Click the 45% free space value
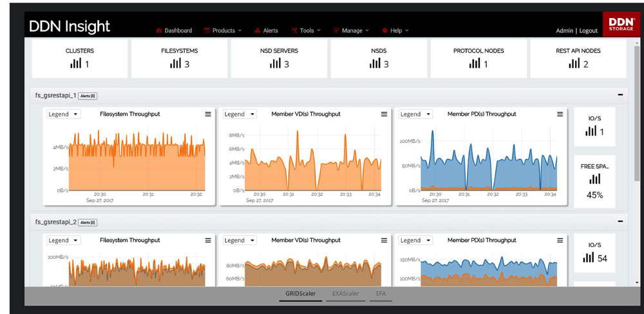 (x=594, y=196)
